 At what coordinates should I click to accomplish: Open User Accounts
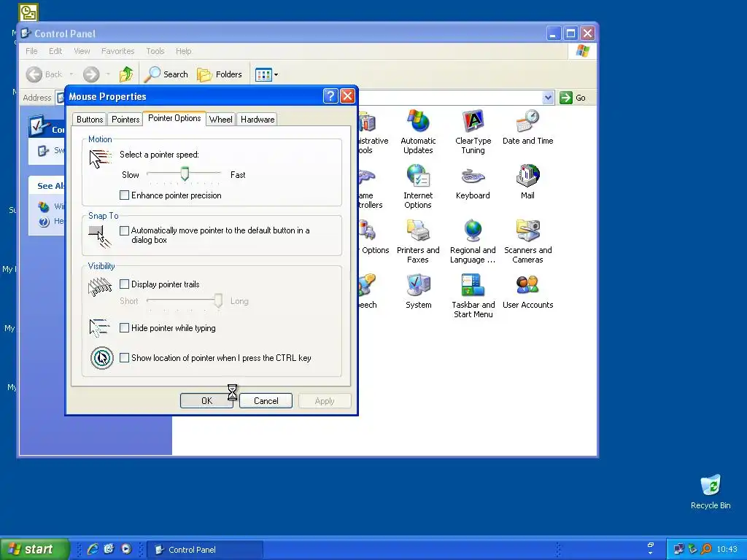(527, 292)
